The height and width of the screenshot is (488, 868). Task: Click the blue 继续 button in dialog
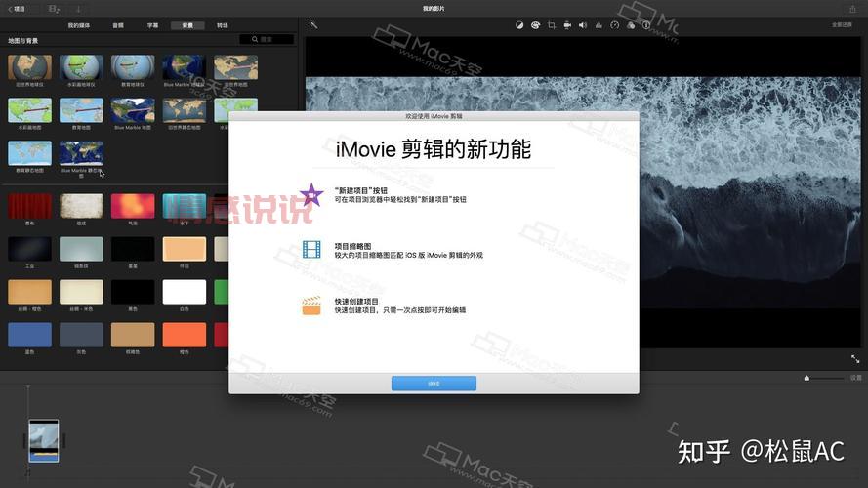click(x=434, y=384)
